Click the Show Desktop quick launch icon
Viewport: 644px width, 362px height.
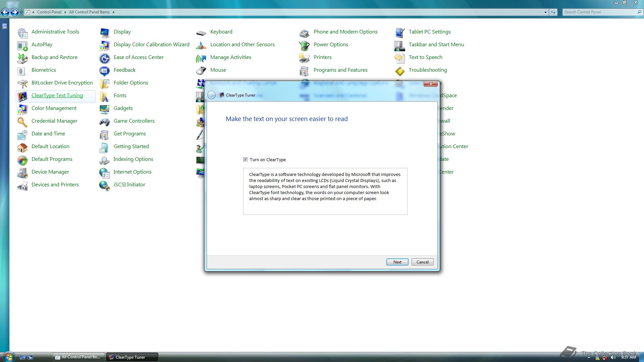pos(22,357)
